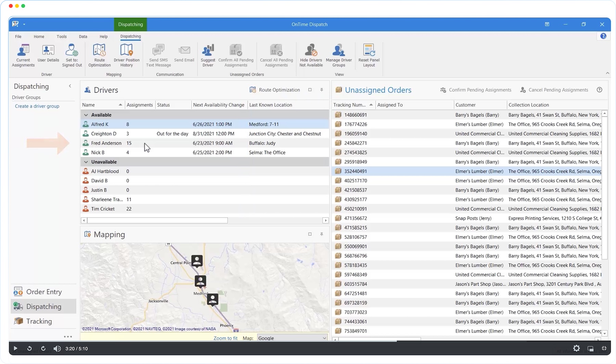Pin the Mapping panel
Viewport: 616px width, 364px height.
point(321,234)
